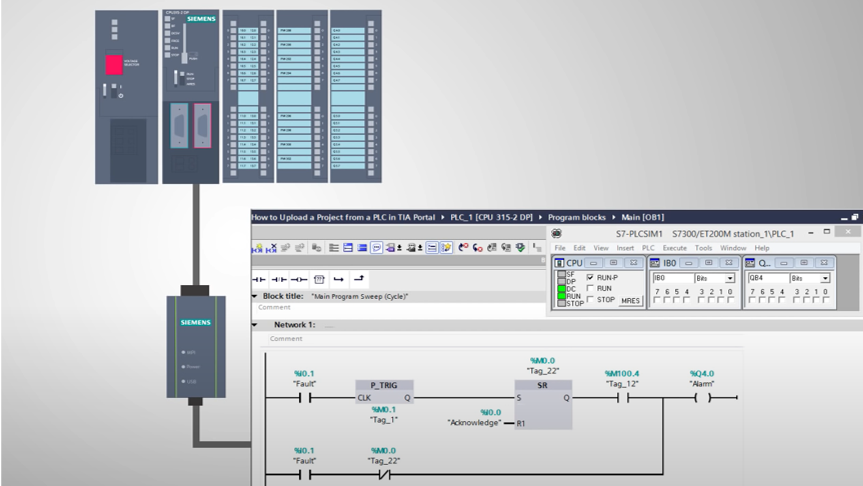This screenshot has width=863, height=486.
Task: Click breadcrumb arrow before Program blocks
Action: pos(540,217)
